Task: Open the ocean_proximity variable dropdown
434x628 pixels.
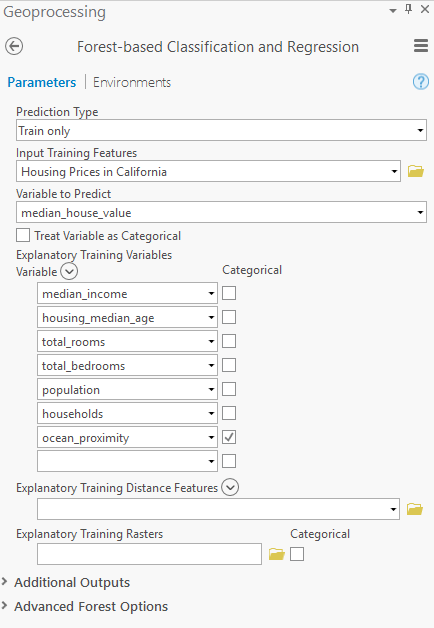Action: click(127, 437)
